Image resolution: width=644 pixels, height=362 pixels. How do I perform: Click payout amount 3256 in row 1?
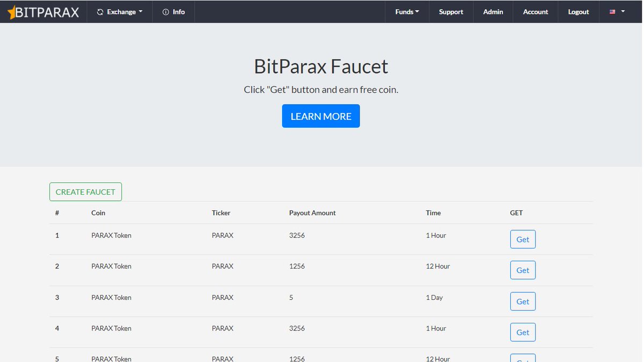297,235
